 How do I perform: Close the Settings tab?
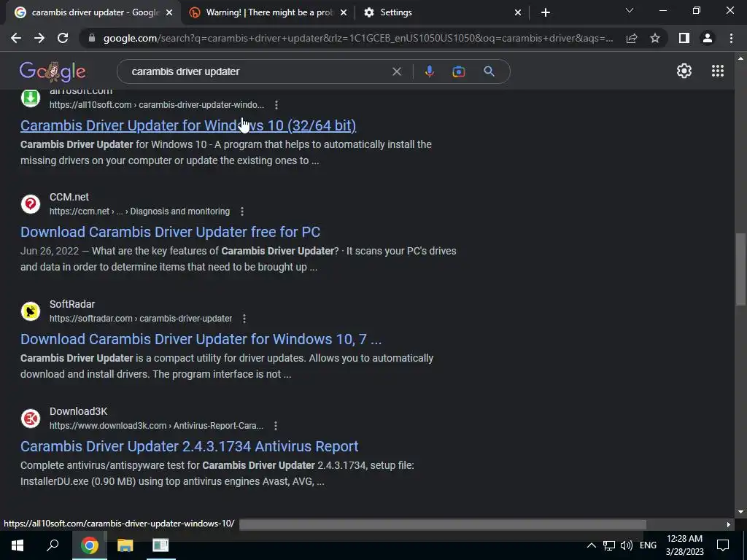[518, 12]
